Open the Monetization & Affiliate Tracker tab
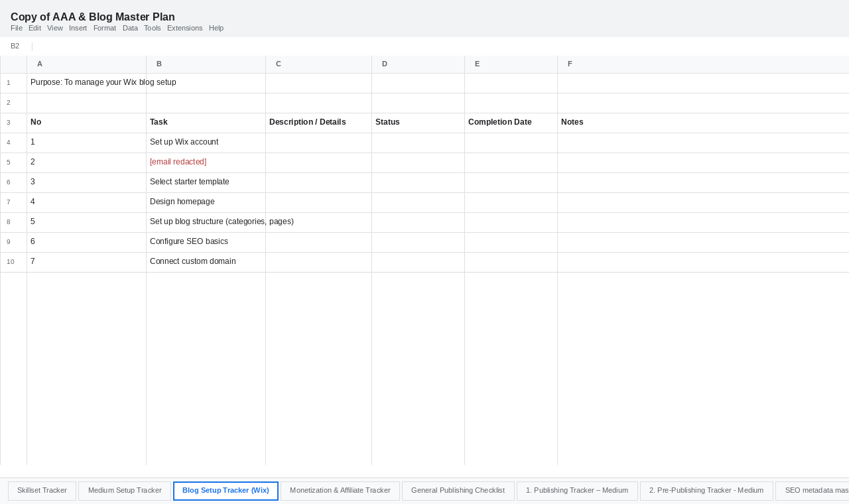The height and width of the screenshot is (504, 849). pyautogui.click(x=340, y=491)
